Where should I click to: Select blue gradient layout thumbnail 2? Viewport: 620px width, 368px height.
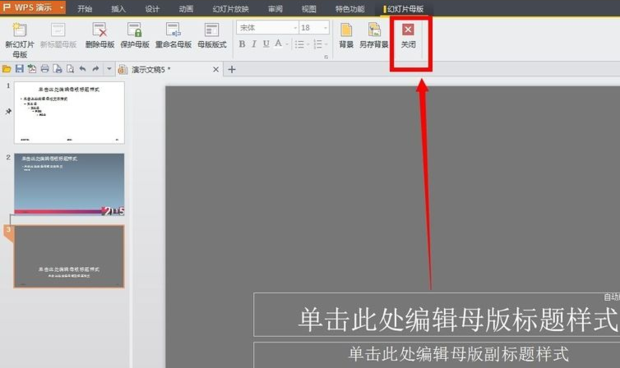pos(69,185)
